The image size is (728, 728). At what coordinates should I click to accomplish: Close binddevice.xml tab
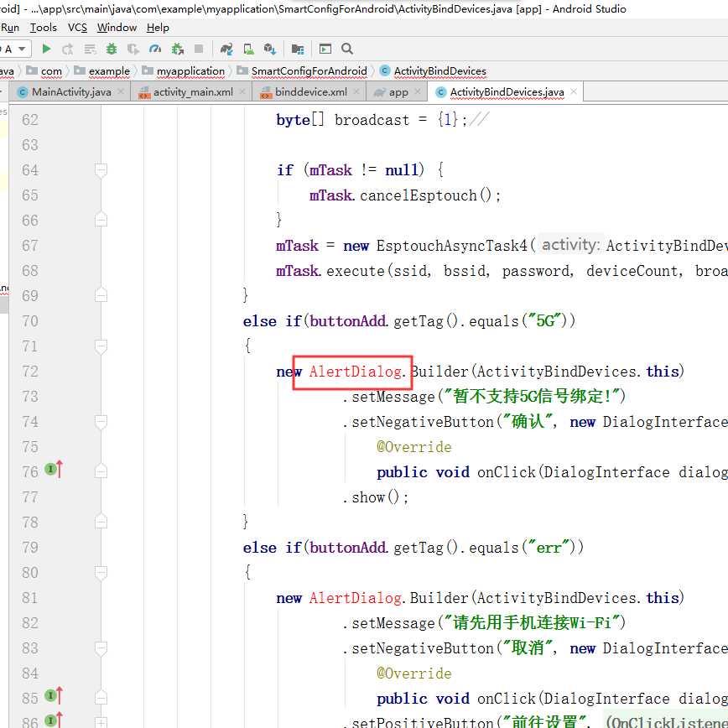coord(356,91)
